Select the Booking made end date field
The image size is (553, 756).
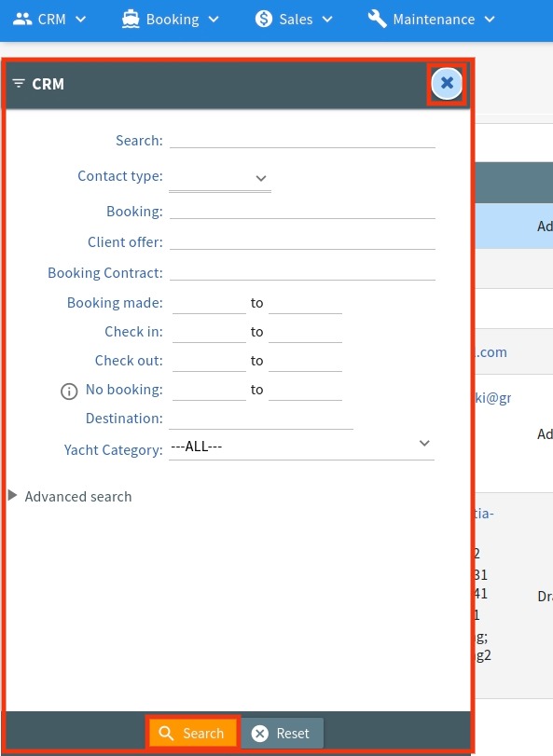tap(305, 303)
